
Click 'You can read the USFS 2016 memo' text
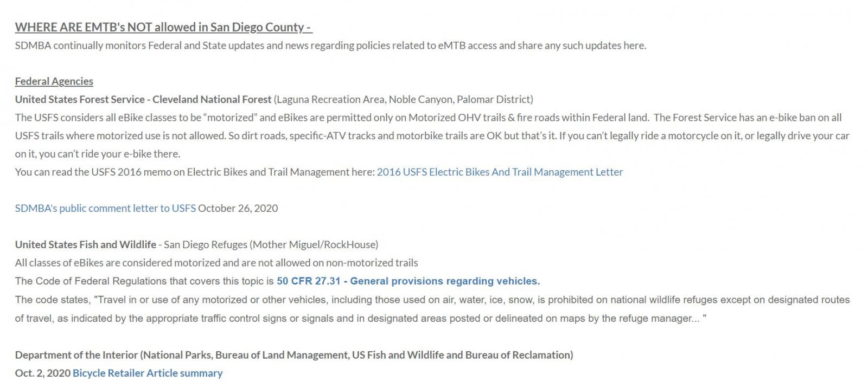coord(195,172)
